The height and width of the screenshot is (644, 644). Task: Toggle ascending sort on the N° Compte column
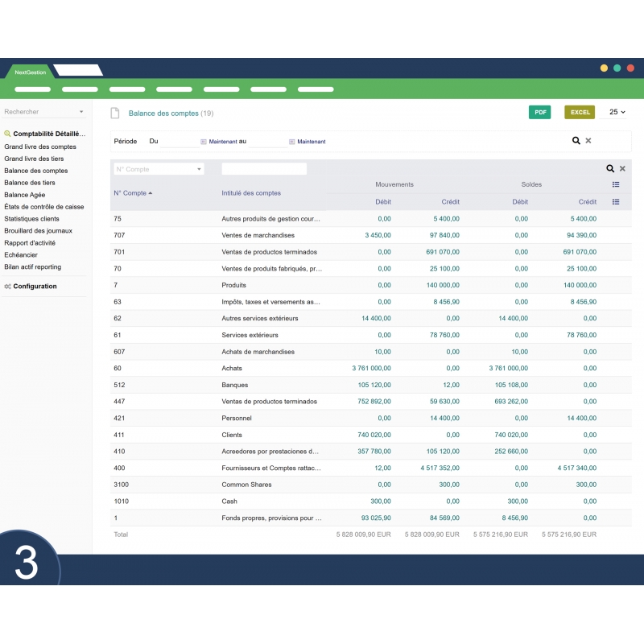[x=136, y=192]
